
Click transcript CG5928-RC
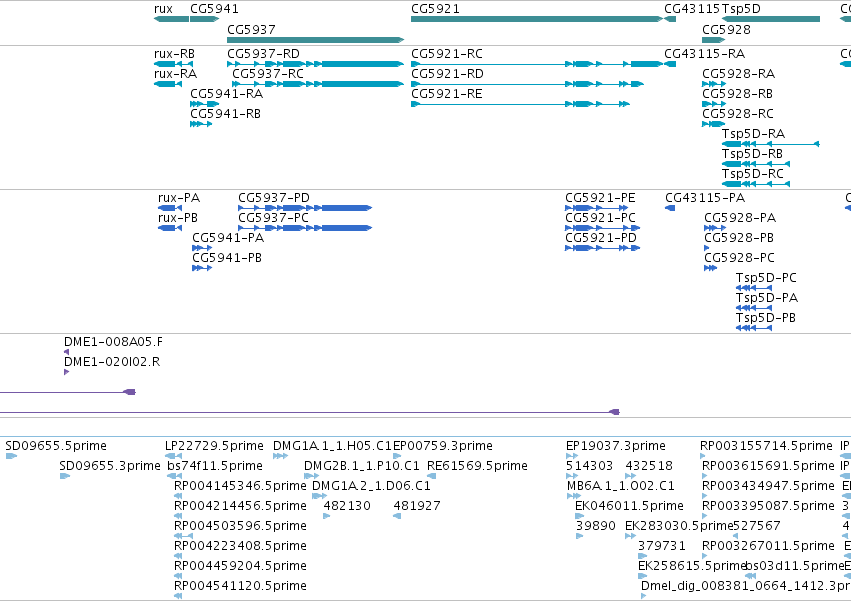pos(738,114)
